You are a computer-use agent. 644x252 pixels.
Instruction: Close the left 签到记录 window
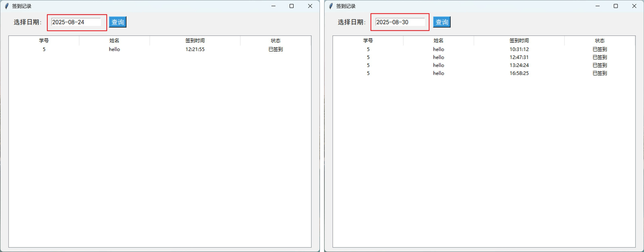pos(310,6)
